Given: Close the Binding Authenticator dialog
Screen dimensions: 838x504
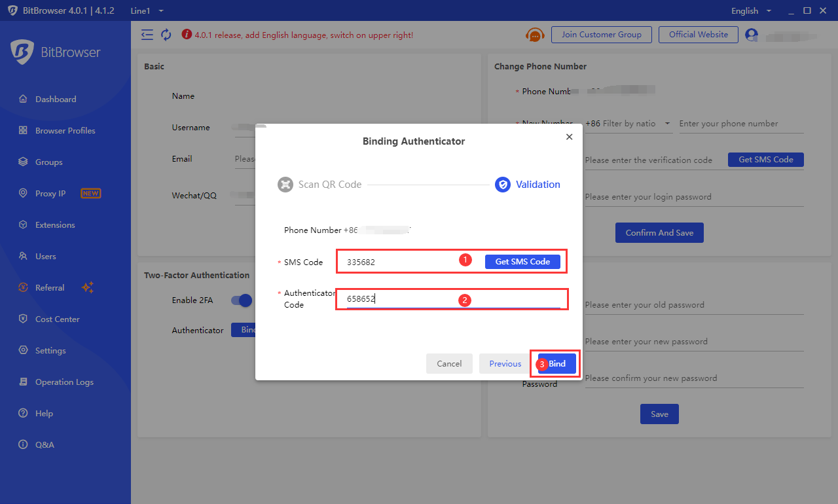Looking at the screenshot, I should coord(569,137).
